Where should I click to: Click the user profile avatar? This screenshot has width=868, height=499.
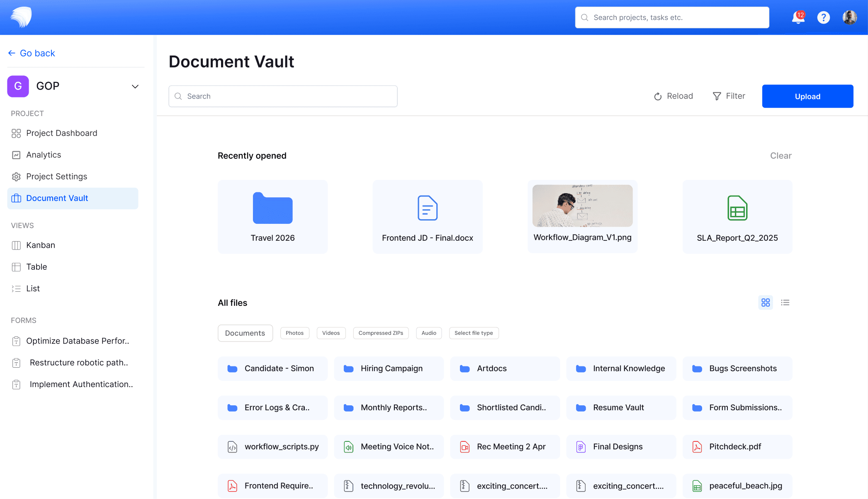(849, 17)
